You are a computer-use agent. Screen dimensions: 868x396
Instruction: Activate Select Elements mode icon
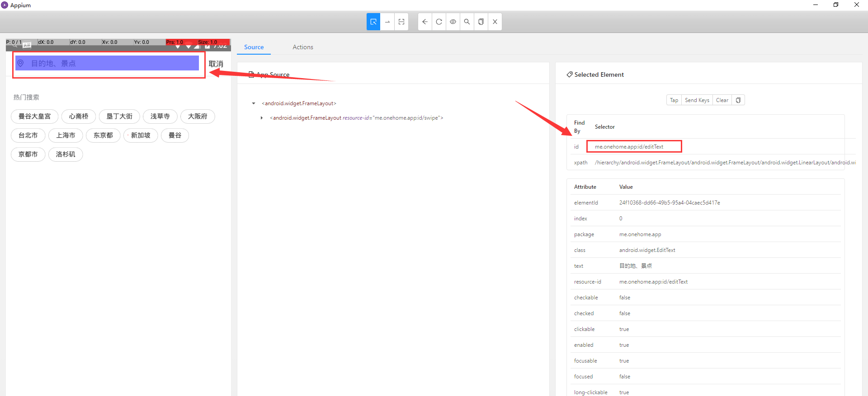click(x=373, y=22)
